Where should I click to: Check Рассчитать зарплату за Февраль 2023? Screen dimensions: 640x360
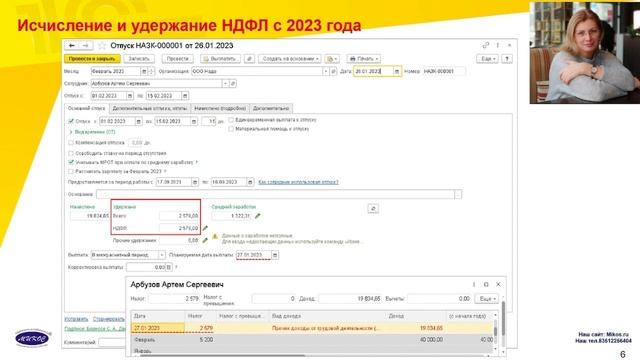pos(71,171)
